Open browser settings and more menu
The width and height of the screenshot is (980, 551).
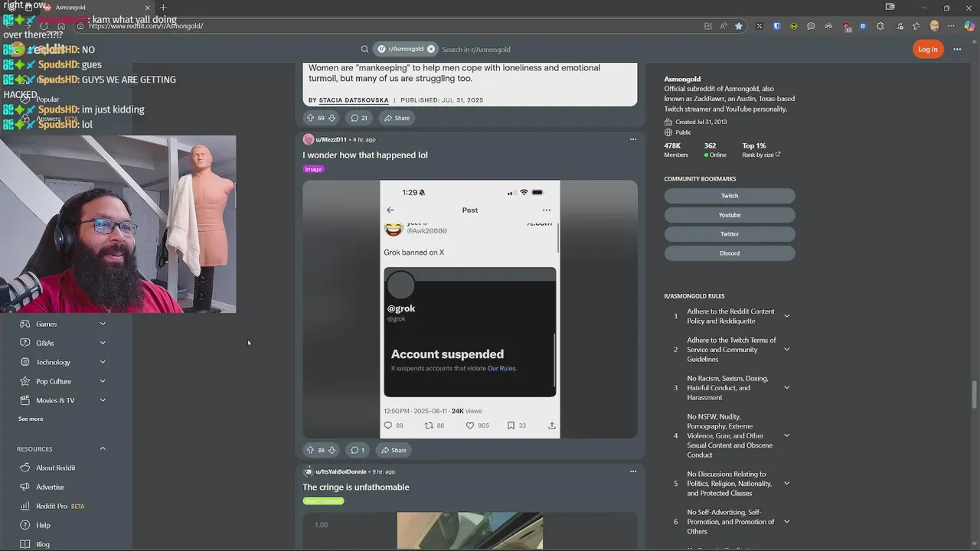951,26
